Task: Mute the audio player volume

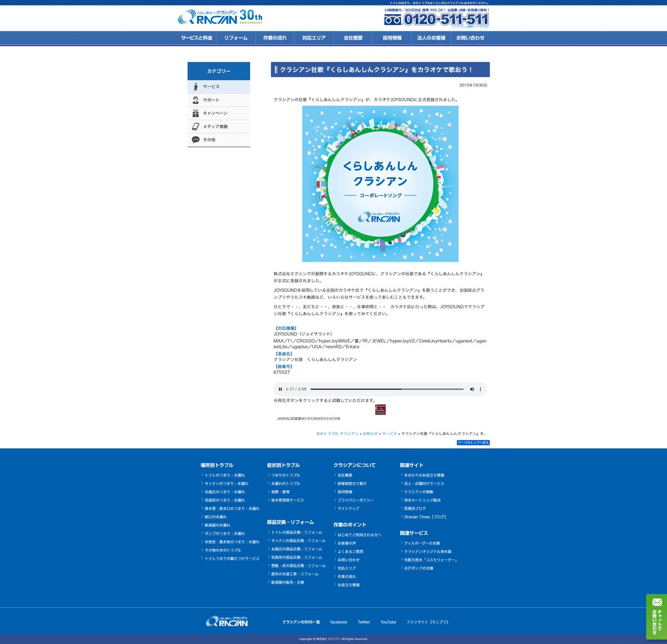Action: [472, 389]
